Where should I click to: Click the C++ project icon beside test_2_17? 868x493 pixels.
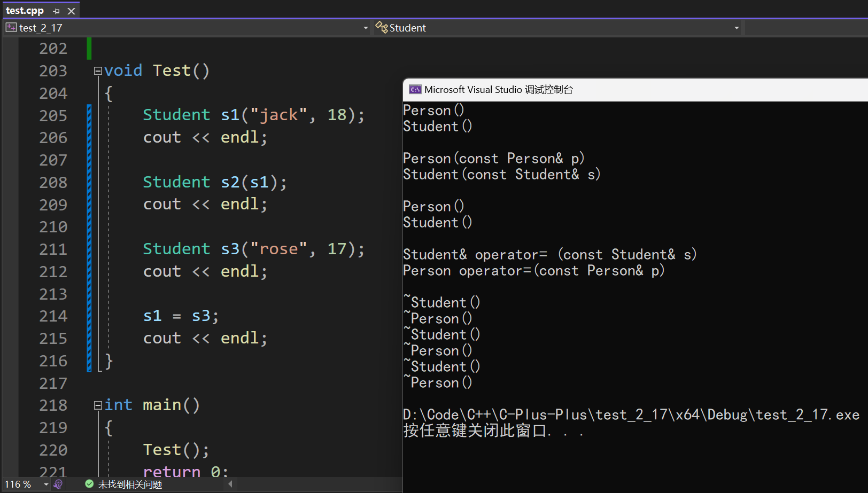pos(11,28)
